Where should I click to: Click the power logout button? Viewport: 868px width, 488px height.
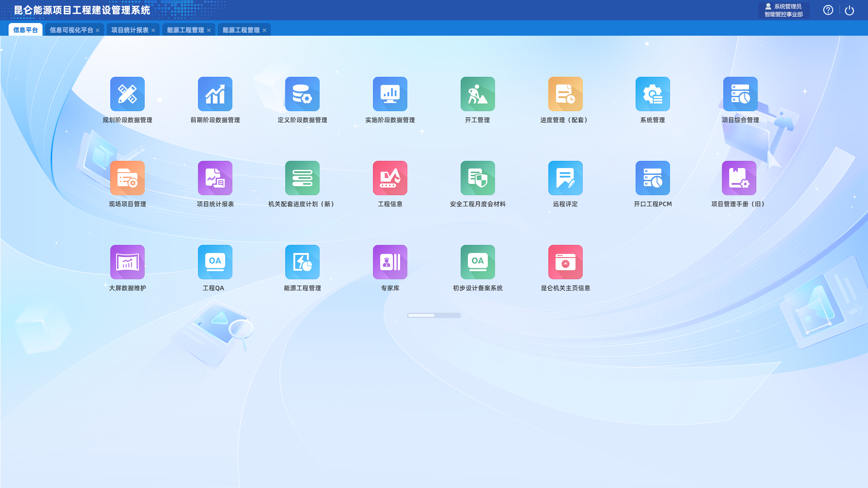849,10
